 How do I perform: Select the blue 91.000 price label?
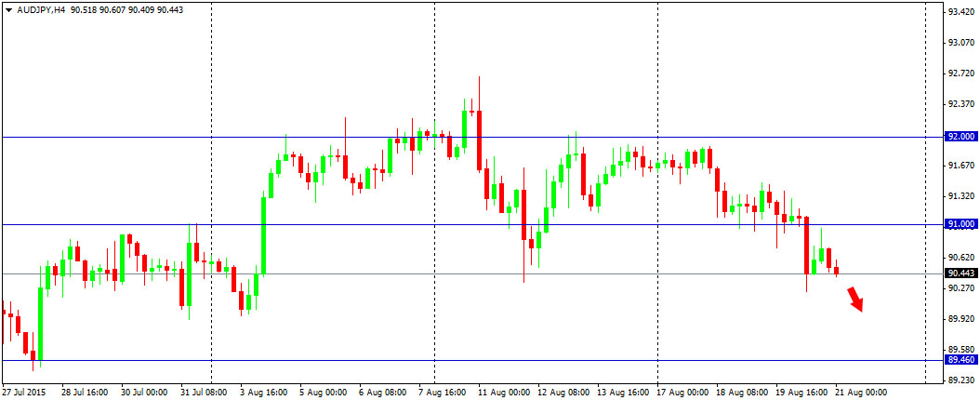(x=960, y=224)
